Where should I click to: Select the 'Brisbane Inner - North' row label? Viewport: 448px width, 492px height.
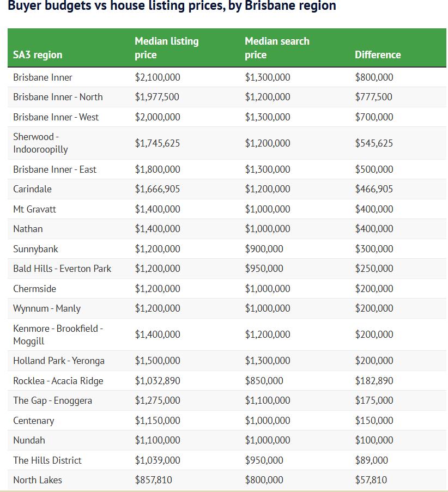click(x=58, y=97)
